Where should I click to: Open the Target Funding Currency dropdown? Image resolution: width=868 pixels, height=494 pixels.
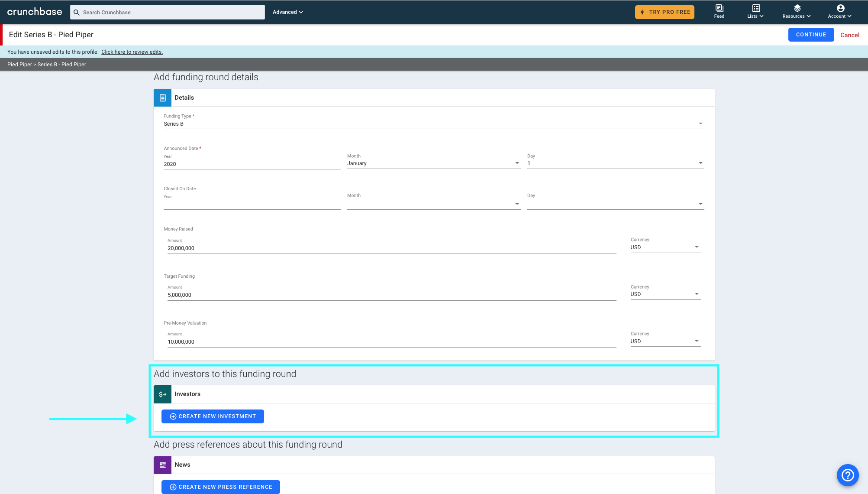tap(665, 294)
